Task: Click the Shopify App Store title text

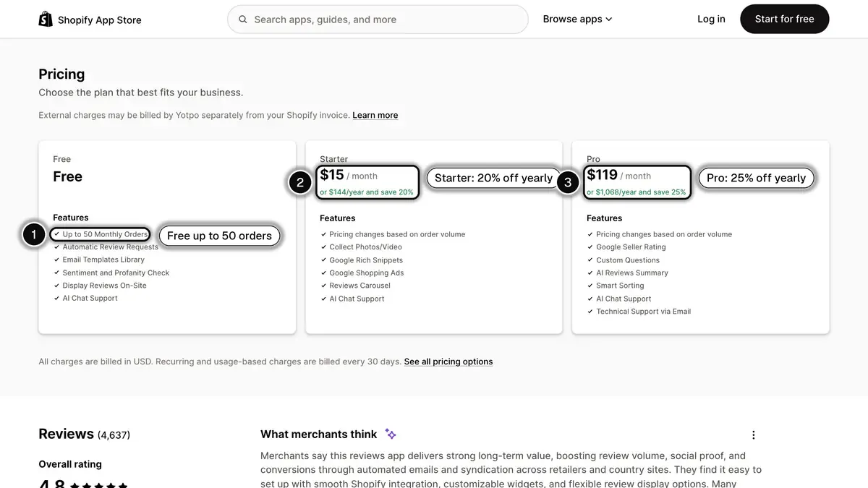Action: tap(100, 20)
